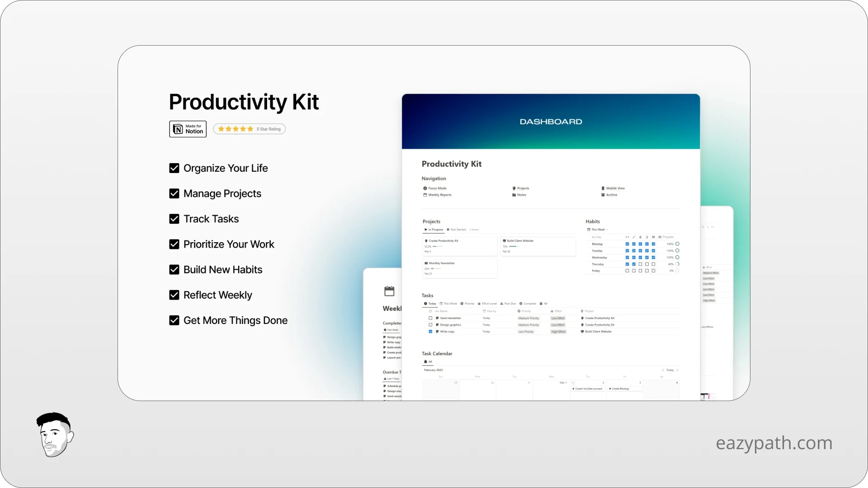Go to previous month in Task Calendar
868x488 pixels.
pos(663,370)
